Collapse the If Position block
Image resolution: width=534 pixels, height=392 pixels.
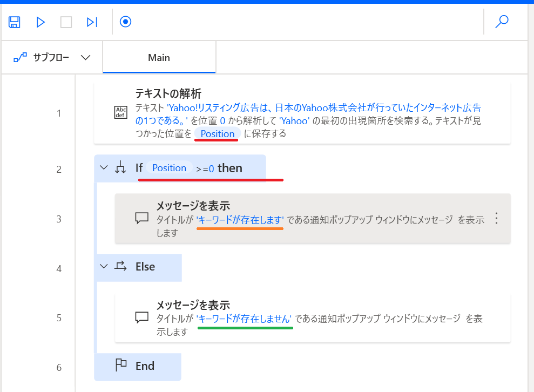click(x=104, y=168)
